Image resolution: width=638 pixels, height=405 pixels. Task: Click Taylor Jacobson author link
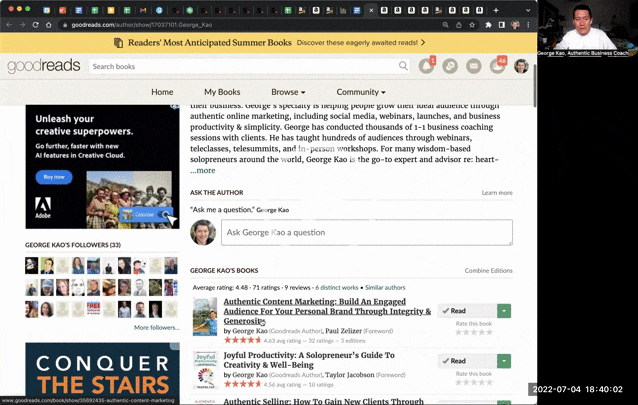(350, 375)
